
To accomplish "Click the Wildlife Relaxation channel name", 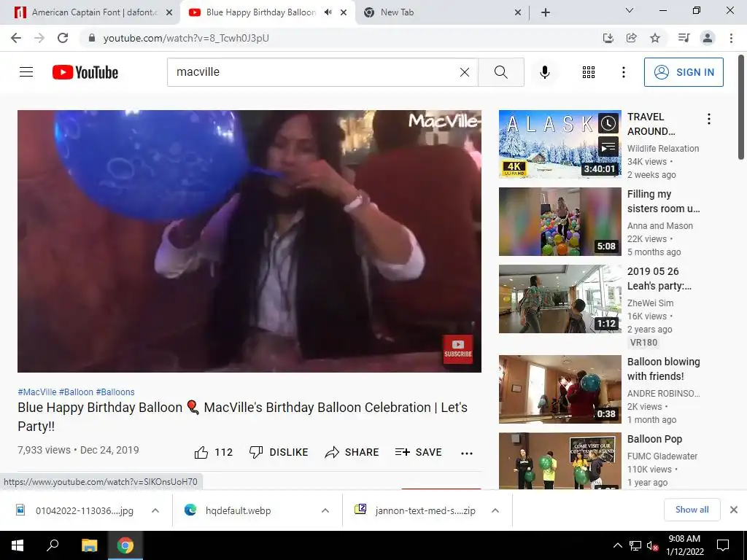I will [662, 149].
